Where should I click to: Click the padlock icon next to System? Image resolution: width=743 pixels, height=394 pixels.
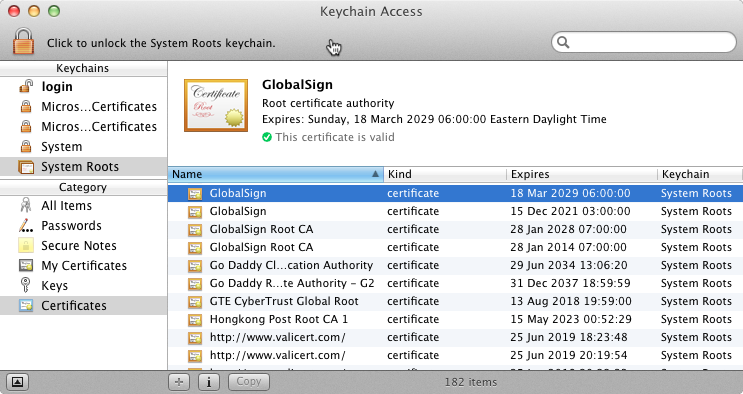coord(26,147)
